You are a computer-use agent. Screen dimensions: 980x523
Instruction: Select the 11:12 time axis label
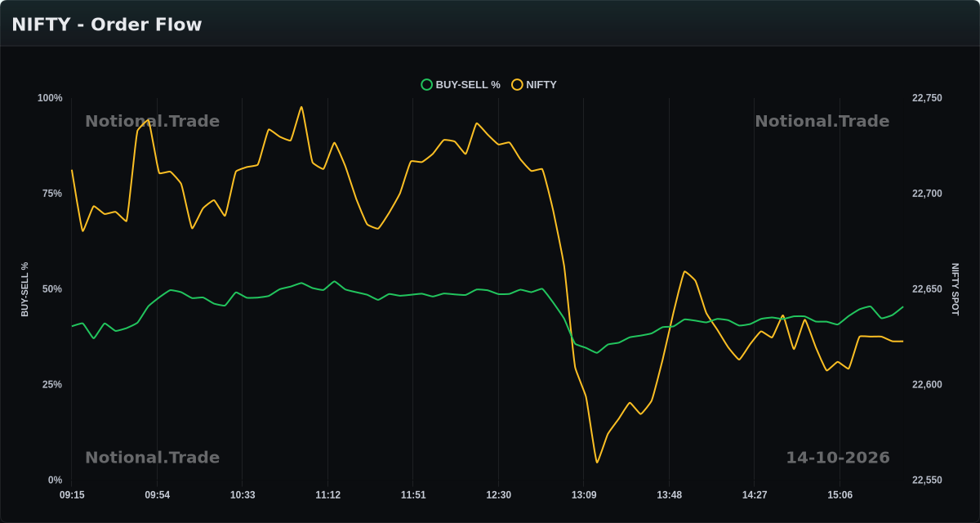point(328,495)
